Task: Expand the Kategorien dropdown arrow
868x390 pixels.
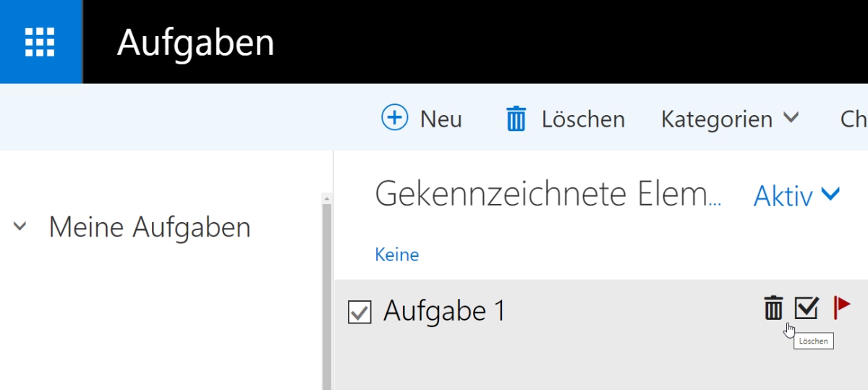Action: pos(791,117)
